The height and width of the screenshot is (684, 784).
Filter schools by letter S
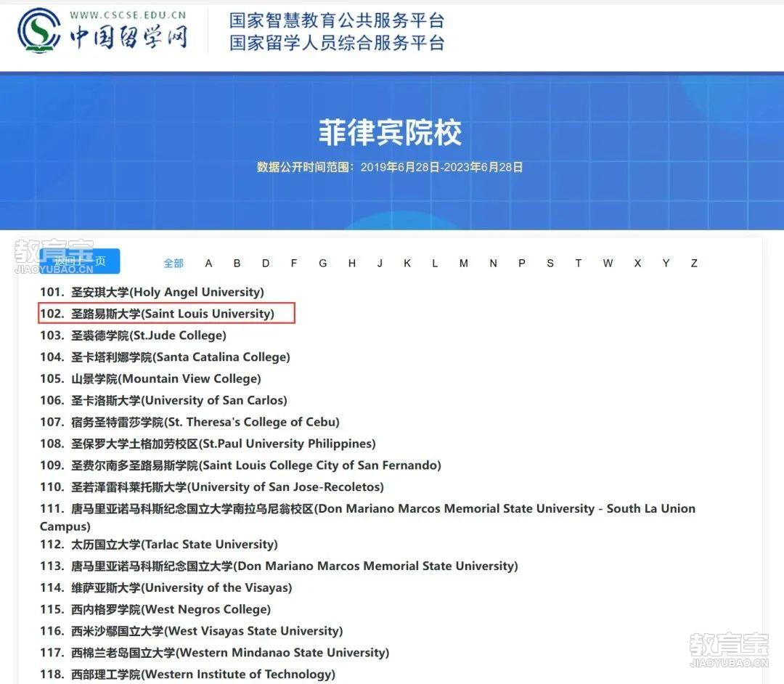pyautogui.click(x=550, y=263)
